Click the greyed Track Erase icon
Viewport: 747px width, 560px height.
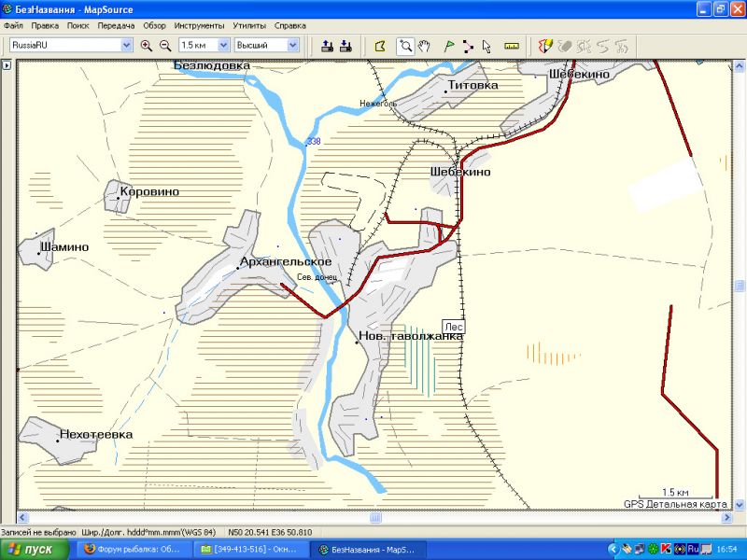565,46
